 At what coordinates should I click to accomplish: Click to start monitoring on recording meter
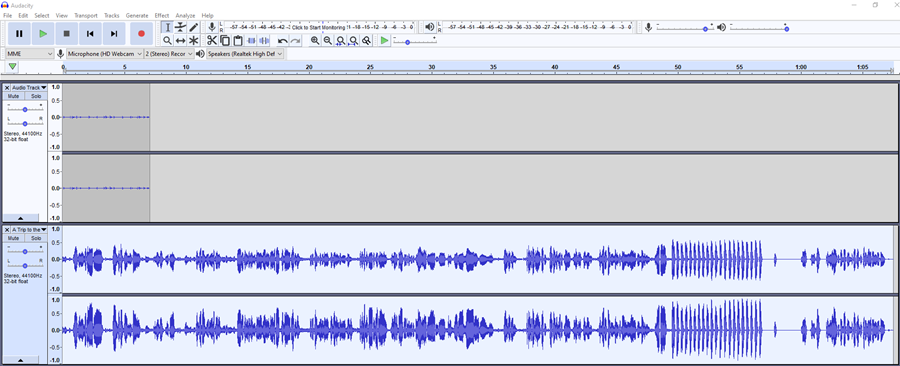tap(319, 27)
